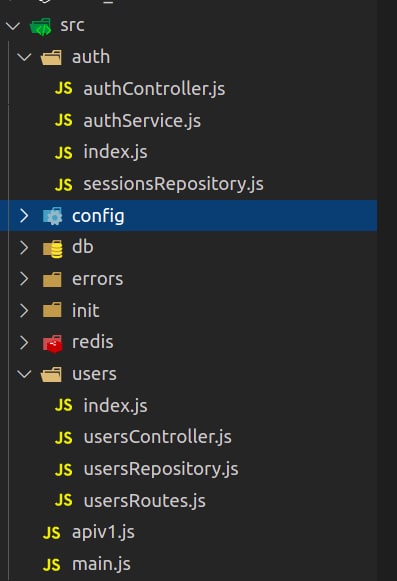Image resolution: width=397 pixels, height=581 pixels.
Task: Select the init folder
Action: (188, 311)
